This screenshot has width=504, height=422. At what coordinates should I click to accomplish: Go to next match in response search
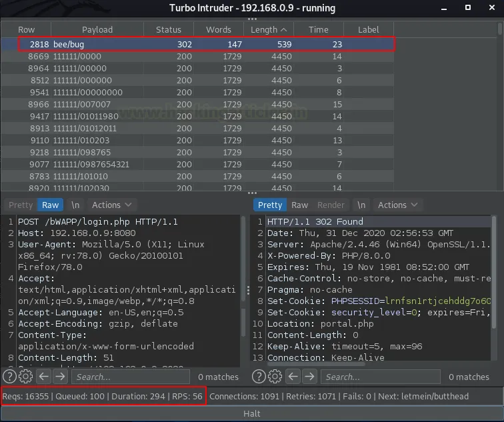[309, 377]
